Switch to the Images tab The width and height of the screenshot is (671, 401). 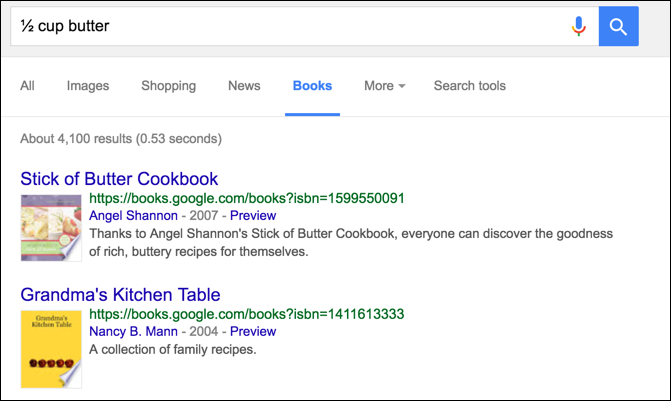click(88, 86)
